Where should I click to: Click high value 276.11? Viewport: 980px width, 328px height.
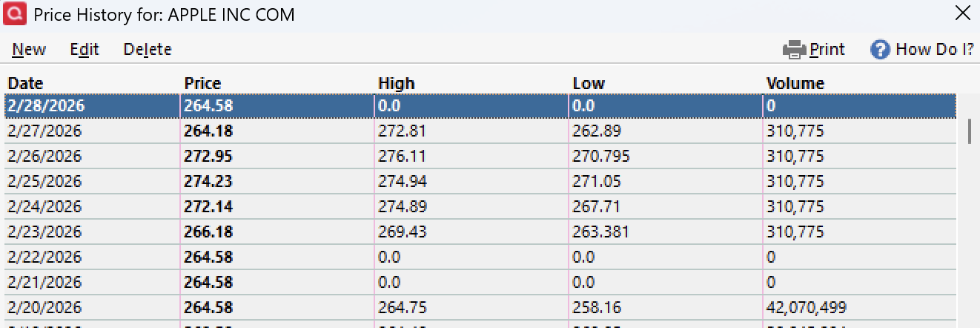(403, 157)
